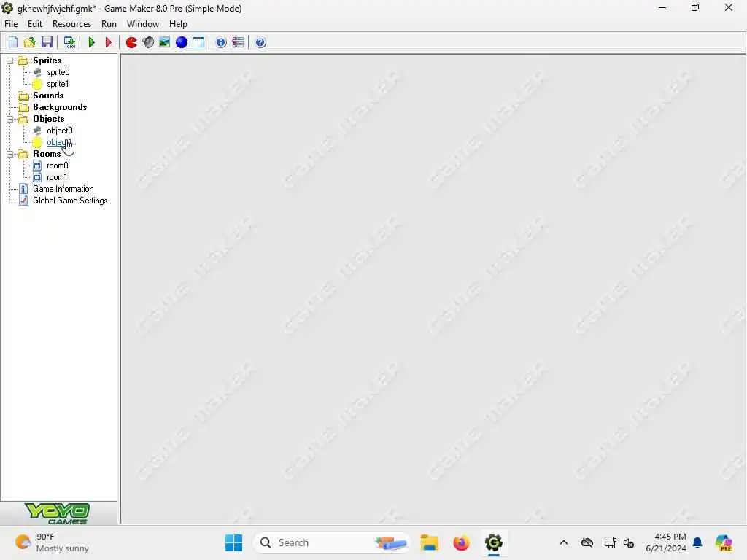The height and width of the screenshot is (560, 747).
Task: Launch Firefox from taskbar
Action: click(x=461, y=542)
